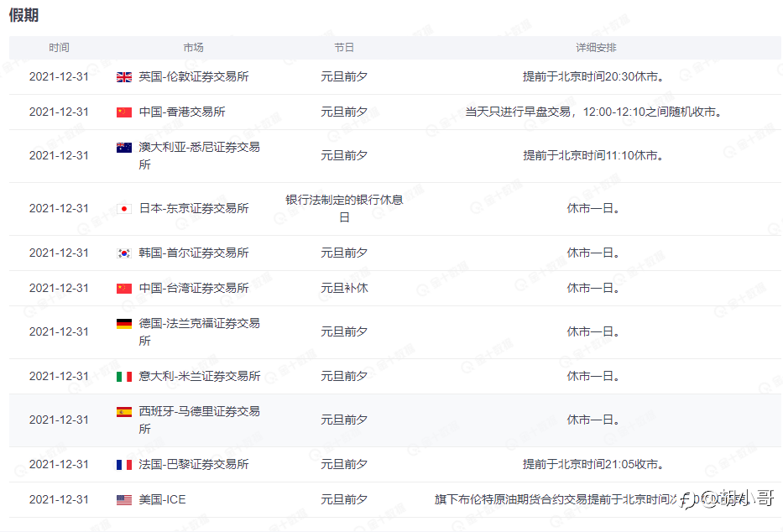Click holiday cell 银行法制定的银行休息日
The height and width of the screenshot is (532, 783).
point(344,209)
